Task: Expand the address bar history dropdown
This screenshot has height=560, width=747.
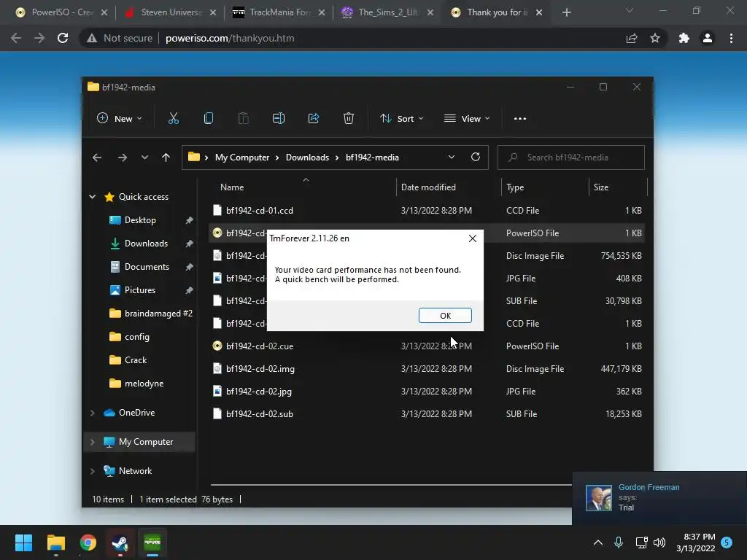Action: pyautogui.click(x=451, y=157)
